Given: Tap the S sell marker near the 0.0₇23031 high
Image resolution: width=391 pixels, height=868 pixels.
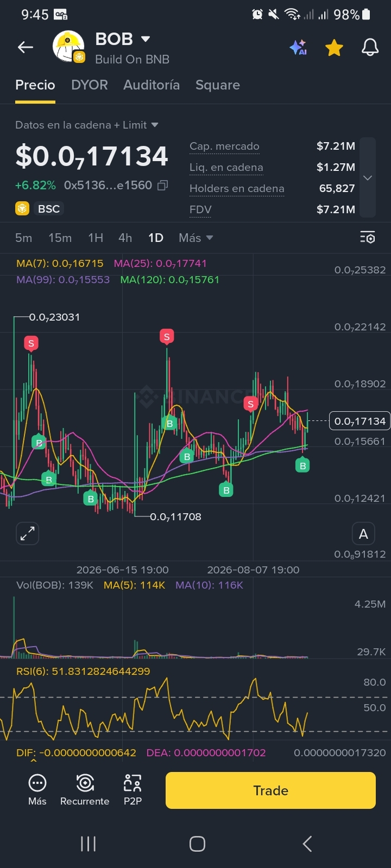Looking at the screenshot, I should [31, 343].
